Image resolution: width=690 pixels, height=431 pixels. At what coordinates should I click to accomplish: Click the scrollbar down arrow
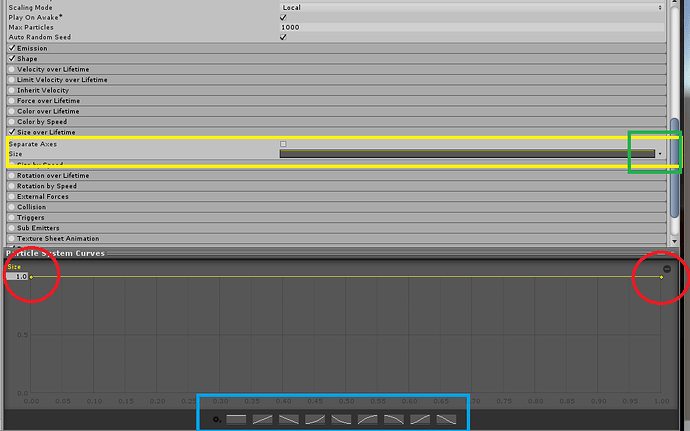coord(675,241)
